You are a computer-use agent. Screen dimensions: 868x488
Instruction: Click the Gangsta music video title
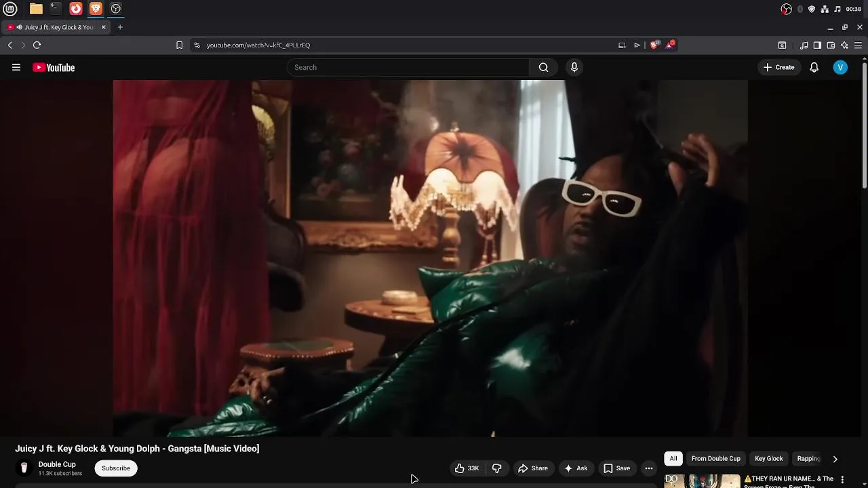coord(137,449)
